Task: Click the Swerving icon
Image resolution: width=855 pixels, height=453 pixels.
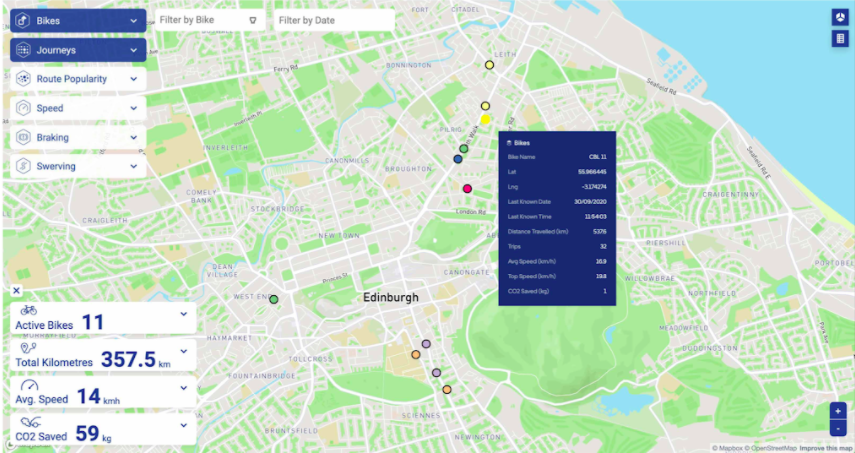Action: [23, 166]
